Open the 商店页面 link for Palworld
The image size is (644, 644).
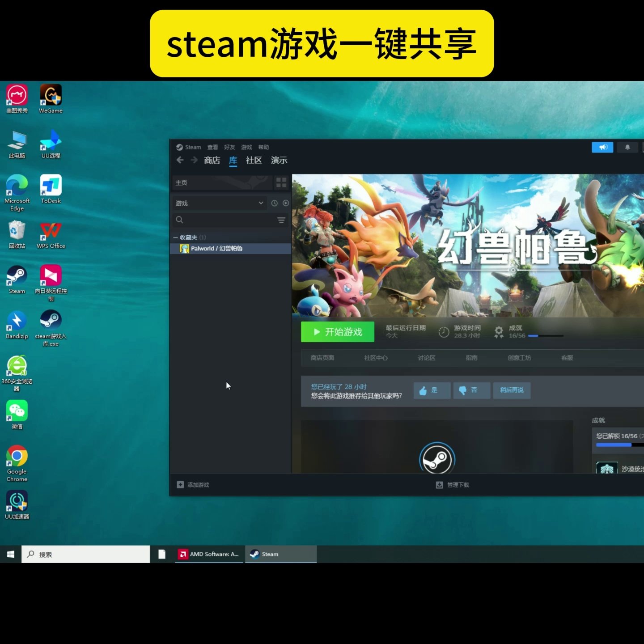323,358
